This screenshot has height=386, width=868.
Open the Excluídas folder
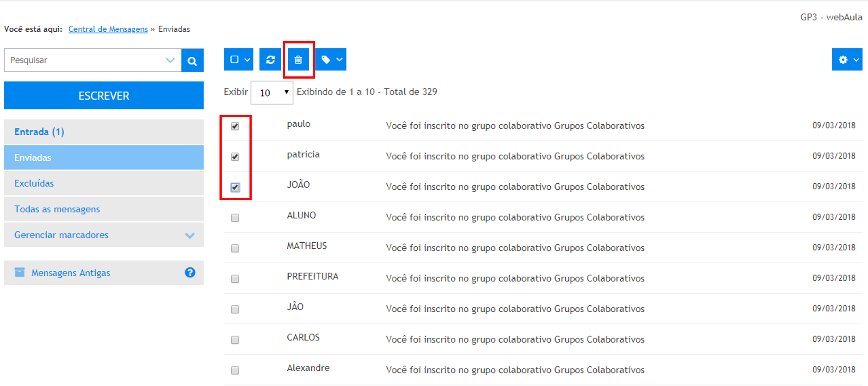click(34, 183)
